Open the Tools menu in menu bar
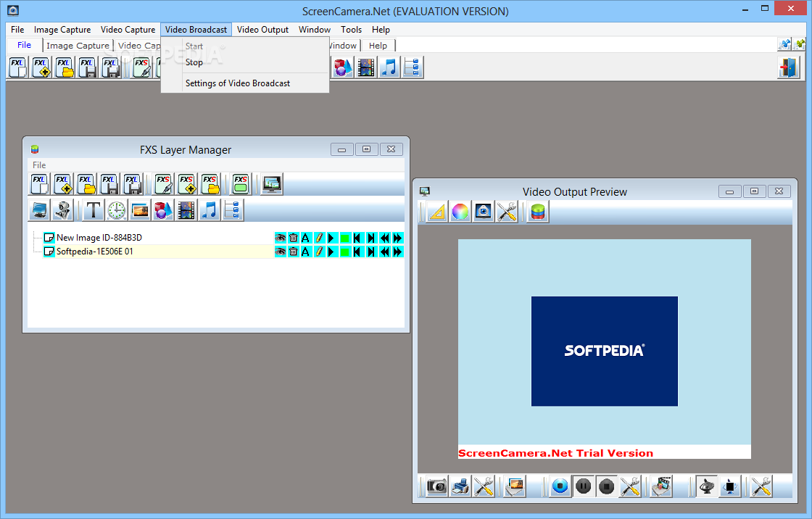 tap(351, 30)
